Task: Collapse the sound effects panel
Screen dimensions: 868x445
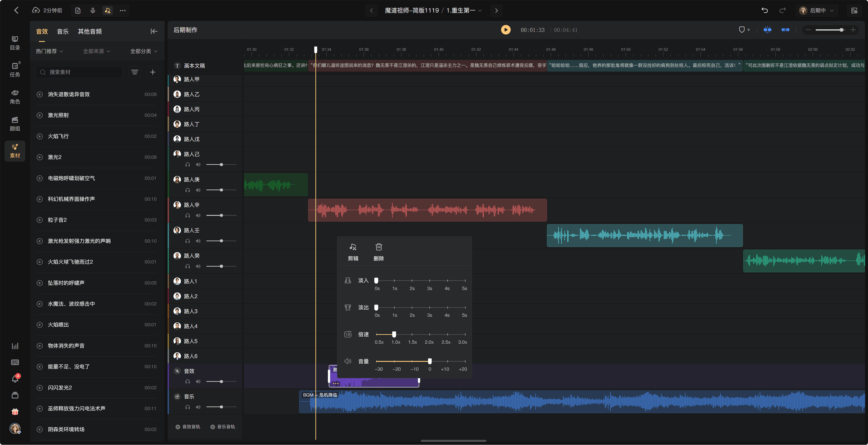Action: (154, 31)
